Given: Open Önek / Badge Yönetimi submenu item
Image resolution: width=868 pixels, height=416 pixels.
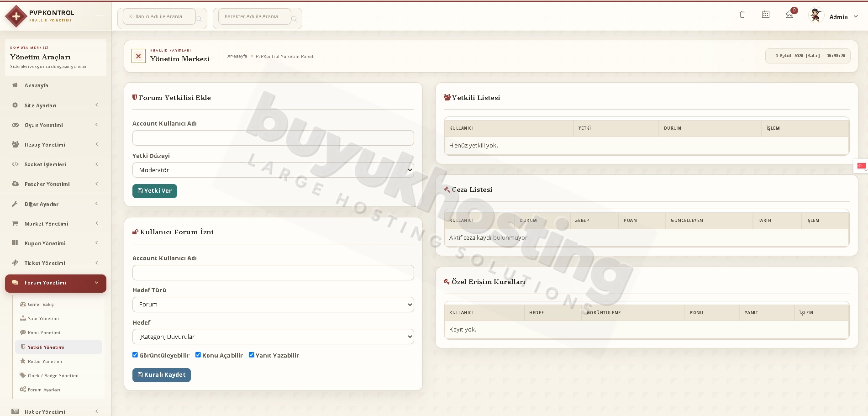Looking at the screenshot, I should 58,375.
